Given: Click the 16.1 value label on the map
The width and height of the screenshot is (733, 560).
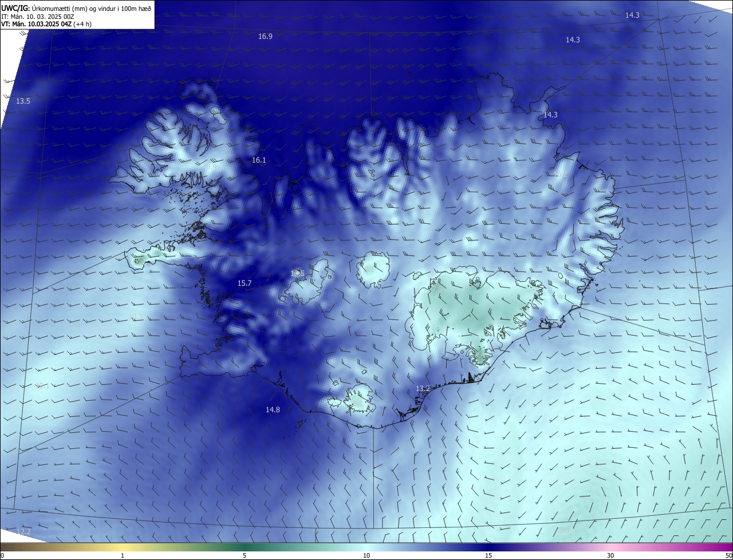Looking at the screenshot, I should pos(259,160).
